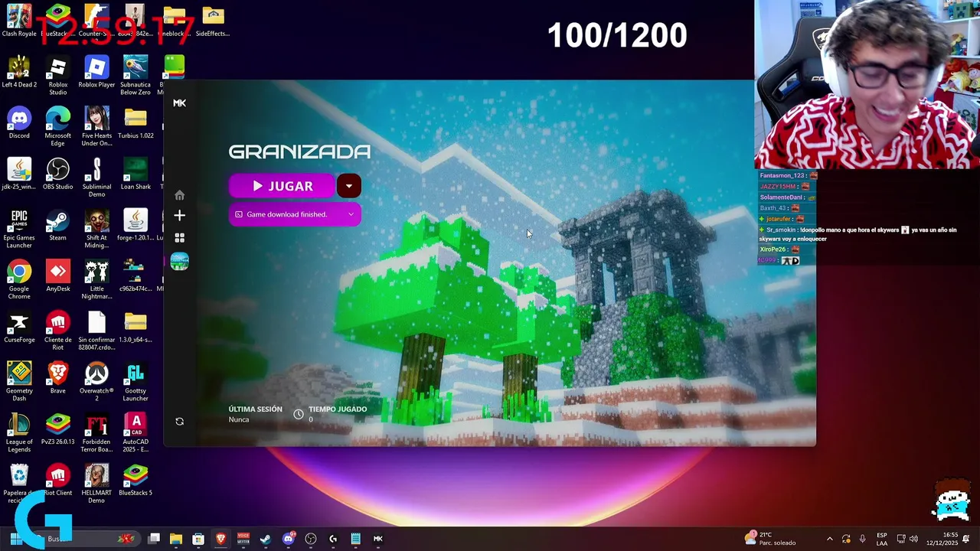This screenshot has width=980, height=551.
Task: Open Epic Games Launcher desktop icon
Action: [19, 229]
